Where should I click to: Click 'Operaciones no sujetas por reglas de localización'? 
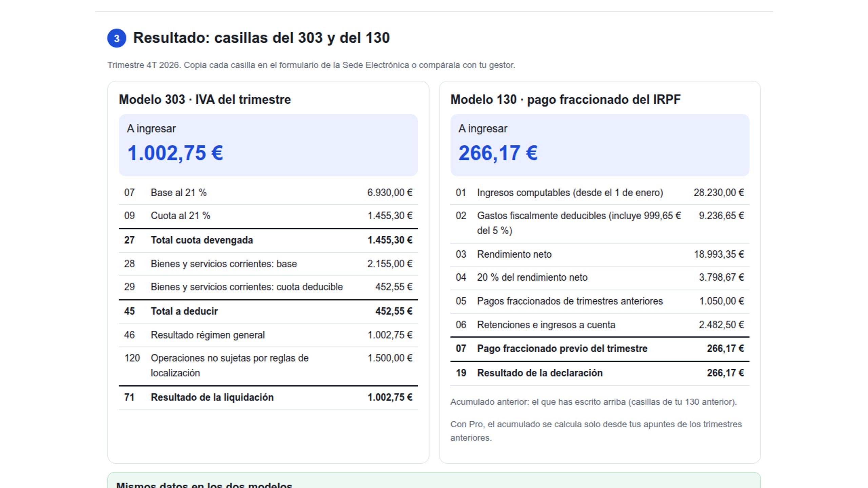pyautogui.click(x=230, y=365)
